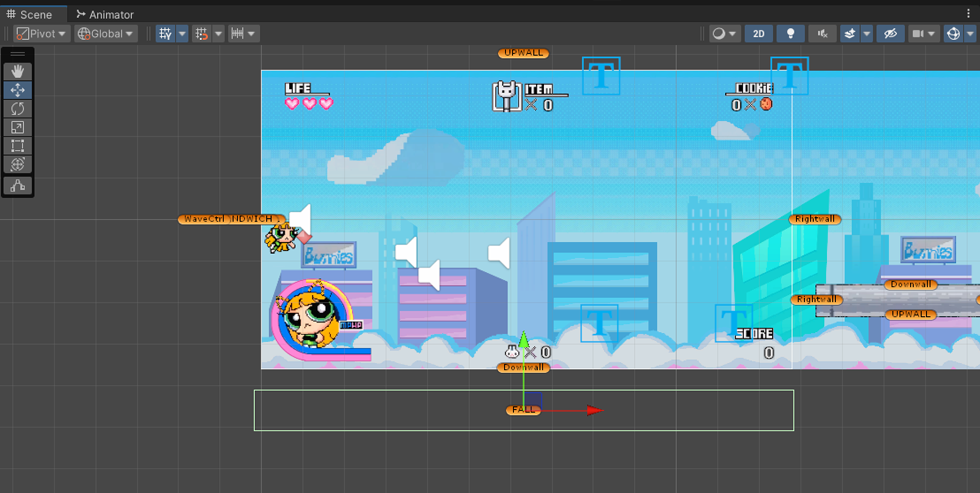Viewport: 980px width, 493px height.
Task: Toggle Scene audio mute
Action: 822,34
